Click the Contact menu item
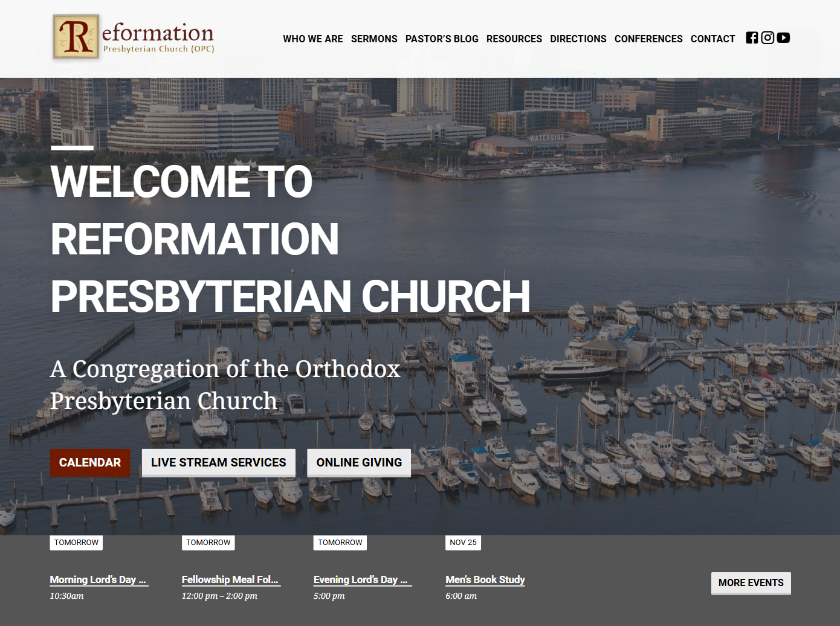This screenshot has height=626, width=840. tap(712, 39)
